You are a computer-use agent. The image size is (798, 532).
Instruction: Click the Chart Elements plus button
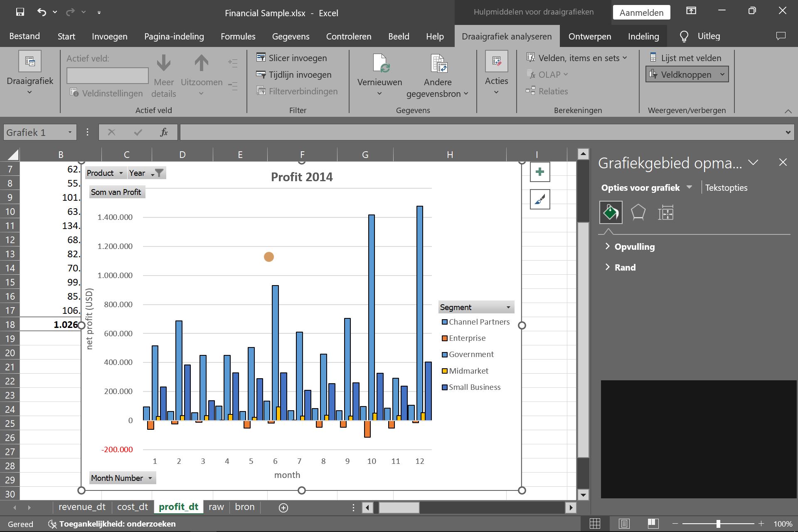(540, 172)
